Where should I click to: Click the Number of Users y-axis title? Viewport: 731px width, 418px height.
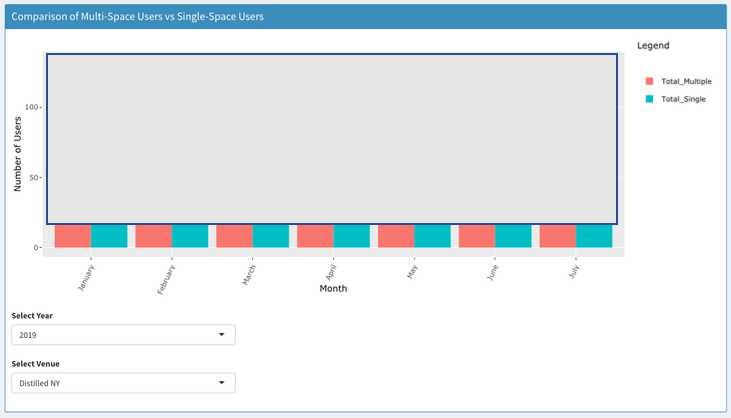tap(18, 153)
